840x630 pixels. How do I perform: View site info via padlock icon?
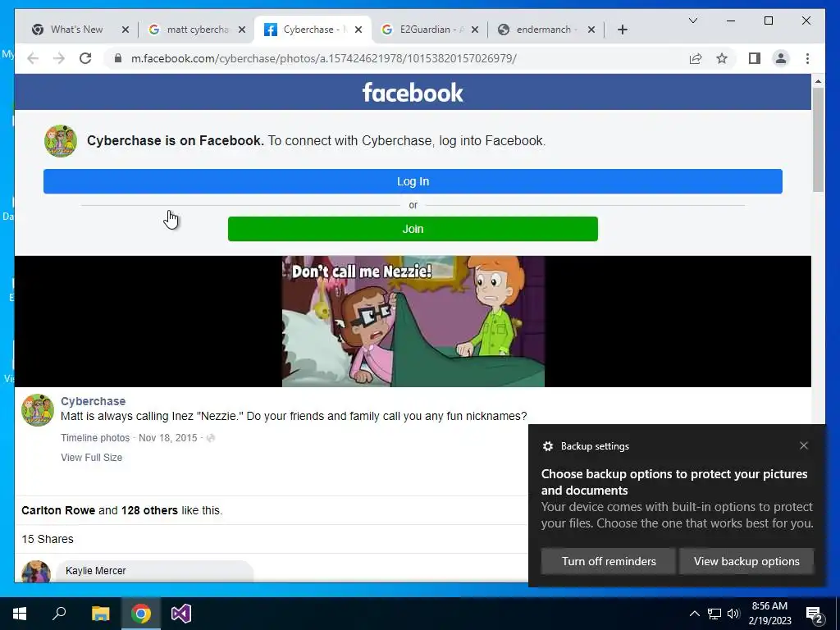coord(118,58)
